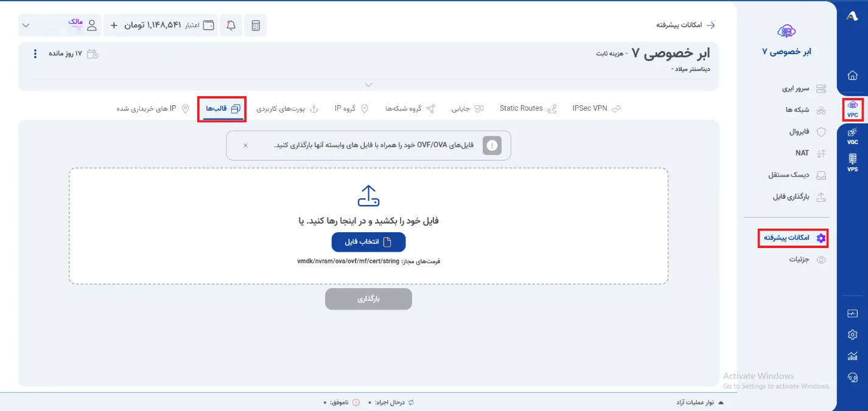Screen dimensions: 868x411
Task: Open the support headset icon
Action: (x=852, y=378)
